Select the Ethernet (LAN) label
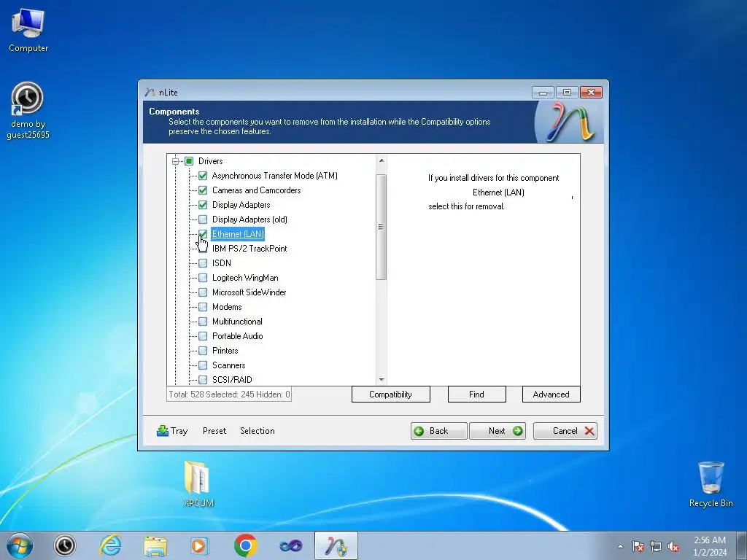 [x=238, y=234]
